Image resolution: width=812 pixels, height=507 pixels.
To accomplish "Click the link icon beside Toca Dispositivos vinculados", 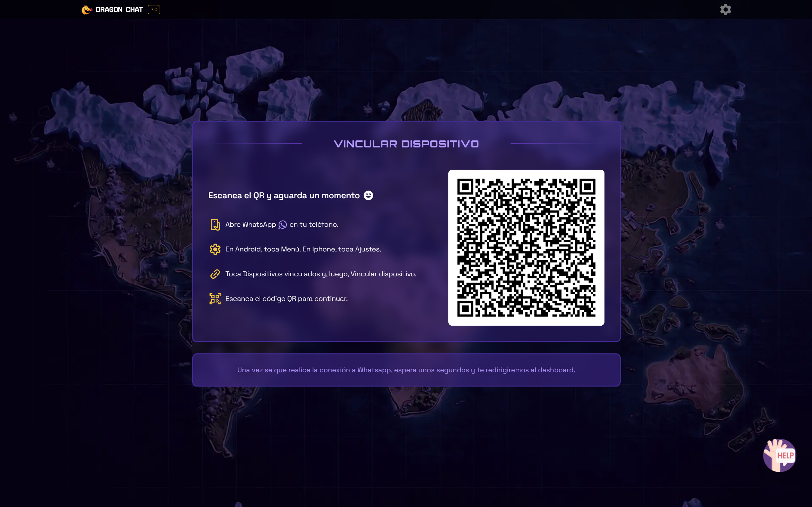I will pos(215,274).
